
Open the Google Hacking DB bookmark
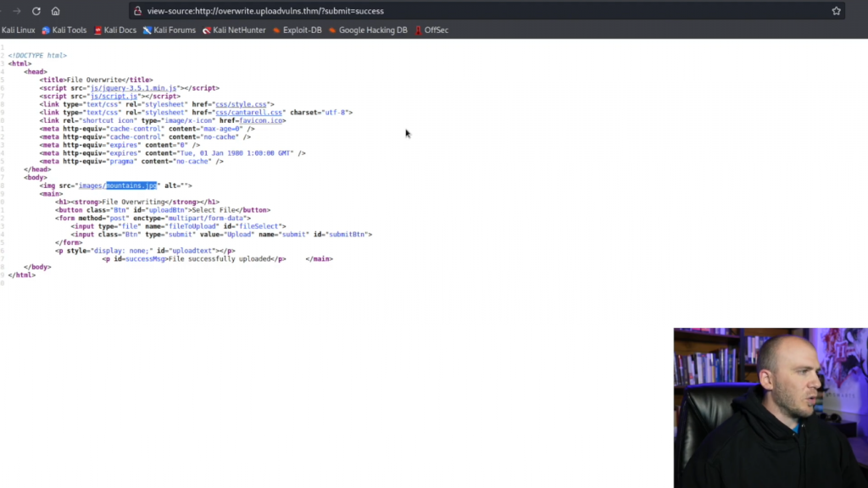(368, 30)
